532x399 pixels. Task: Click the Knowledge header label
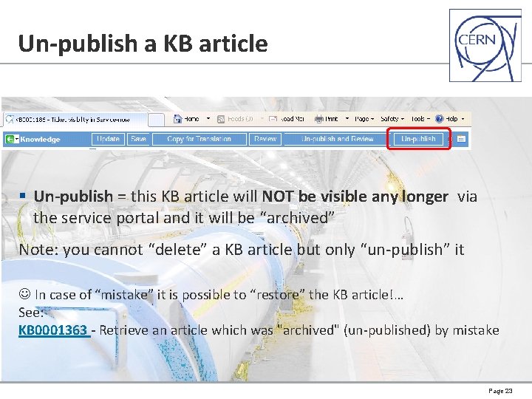tap(40, 139)
